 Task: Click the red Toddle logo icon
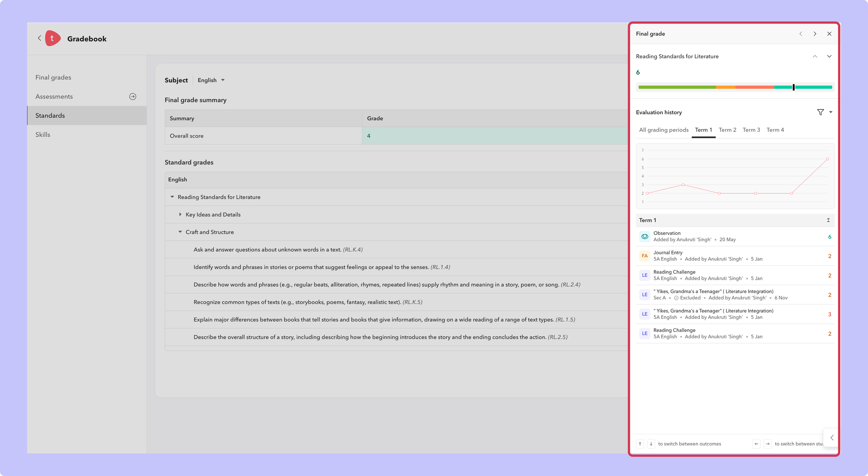[53, 38]
